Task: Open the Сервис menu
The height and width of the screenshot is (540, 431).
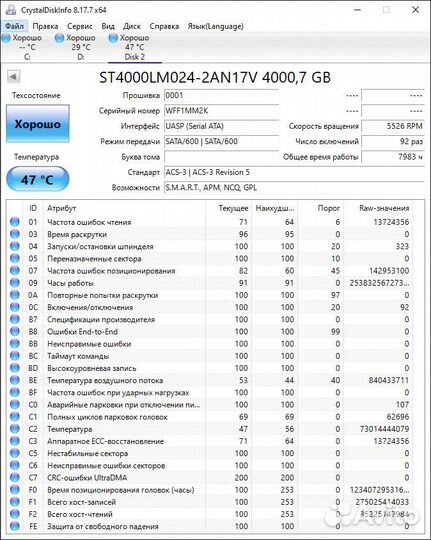Action: pos(80,26)
